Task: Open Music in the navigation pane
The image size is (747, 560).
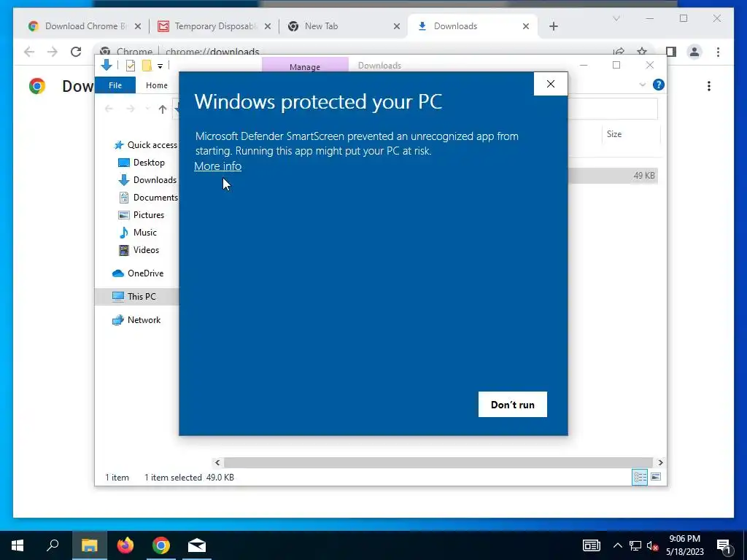Action: coord(138,233)
